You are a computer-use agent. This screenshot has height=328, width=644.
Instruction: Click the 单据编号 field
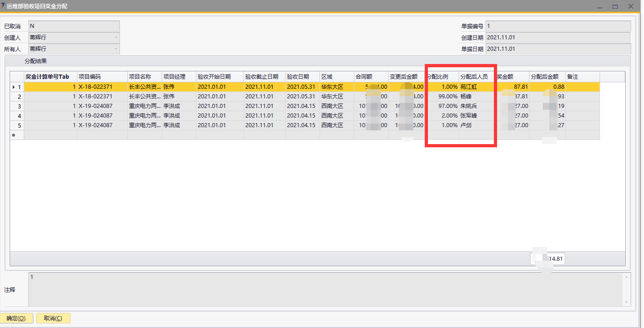pyautogui.click(x=557, y=26)
